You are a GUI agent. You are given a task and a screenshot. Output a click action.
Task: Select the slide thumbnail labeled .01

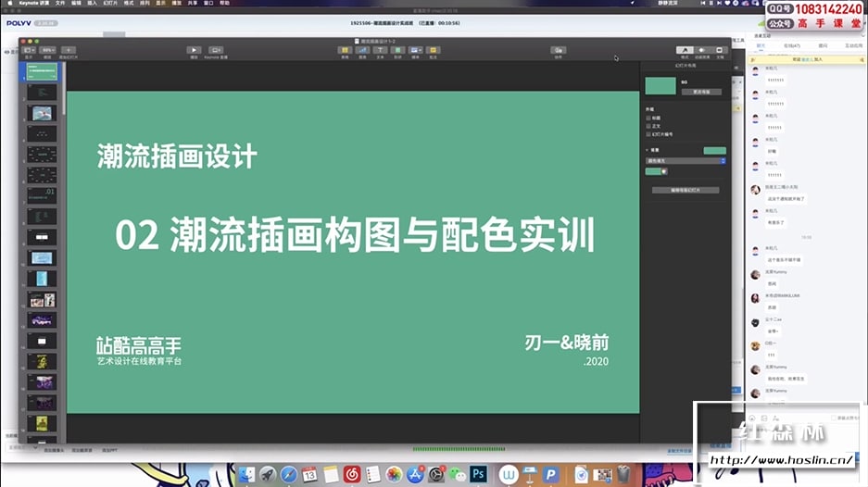[x=42, y=195]
